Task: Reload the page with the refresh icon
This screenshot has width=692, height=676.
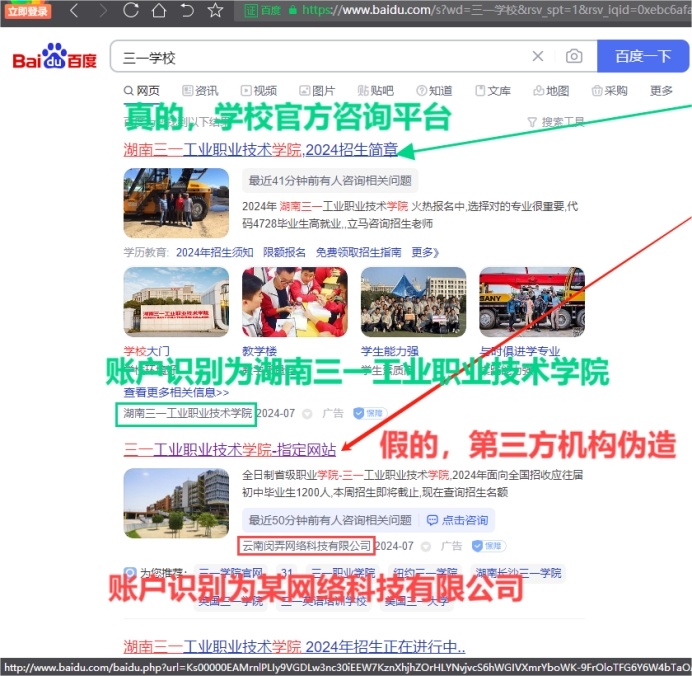Action: pos(131,10)
